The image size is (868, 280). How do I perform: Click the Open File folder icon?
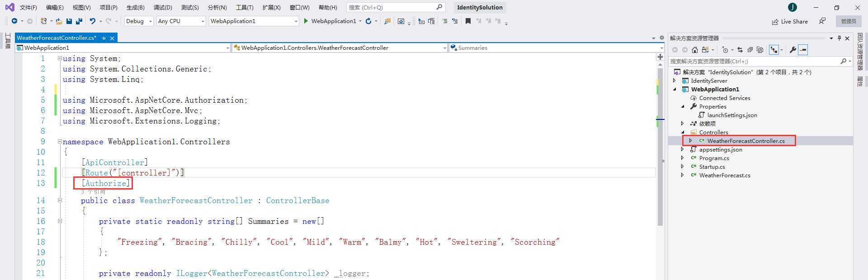[59, 21]
